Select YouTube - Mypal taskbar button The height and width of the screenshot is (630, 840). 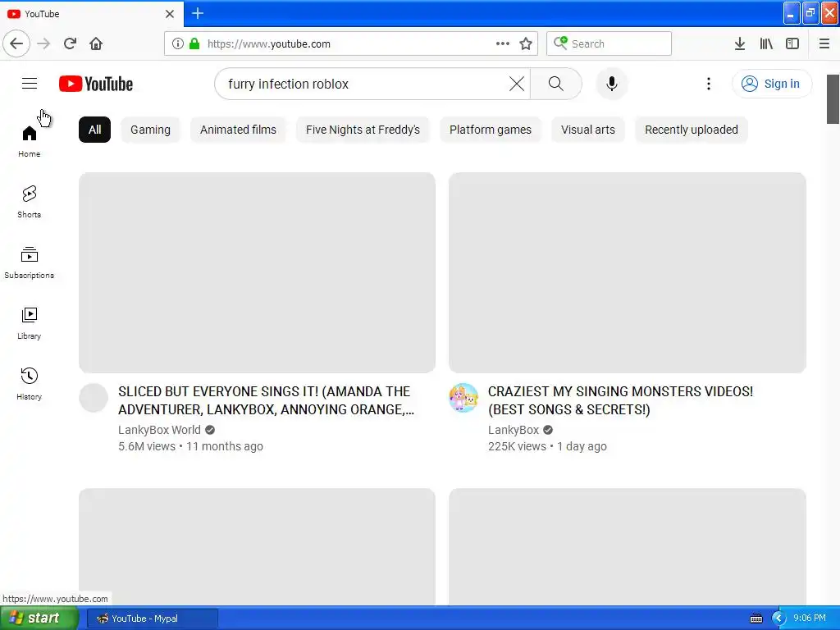pos(152,619)
